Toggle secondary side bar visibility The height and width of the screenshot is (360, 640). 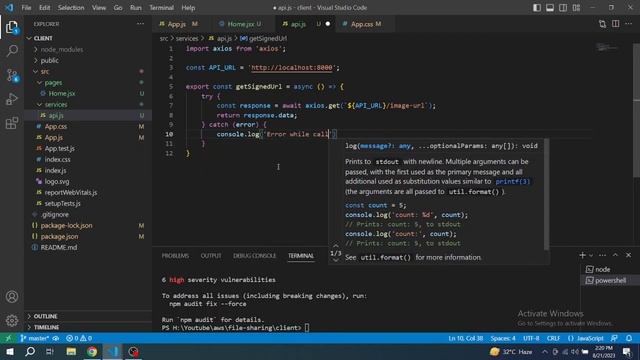(563, 8)
